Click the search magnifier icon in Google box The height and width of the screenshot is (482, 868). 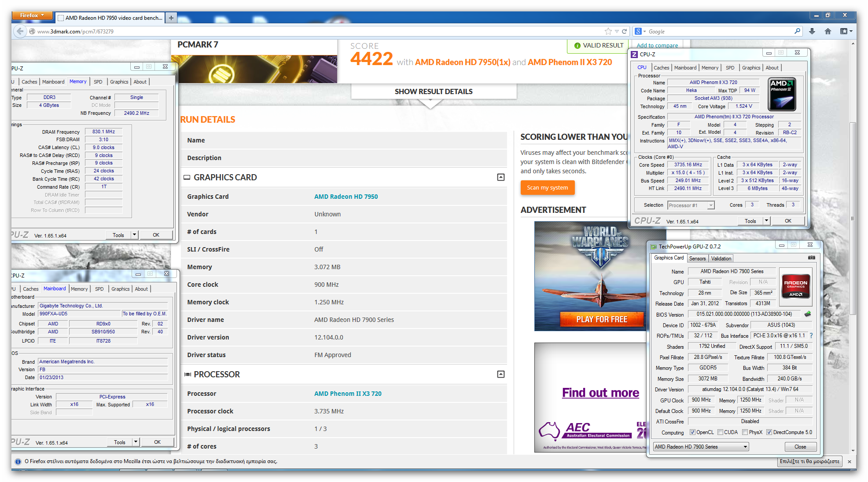(x=797, y=31)
